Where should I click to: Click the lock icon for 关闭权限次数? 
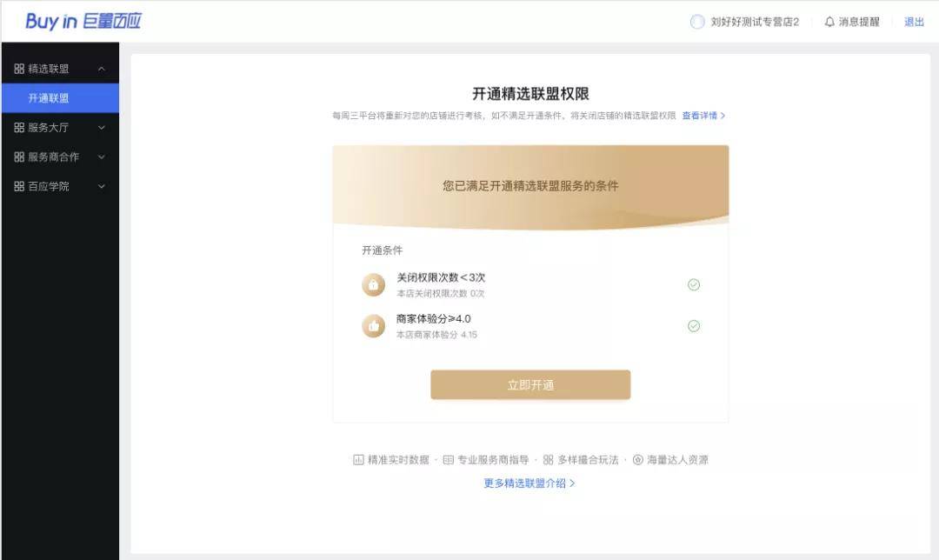tap(374, 284)
